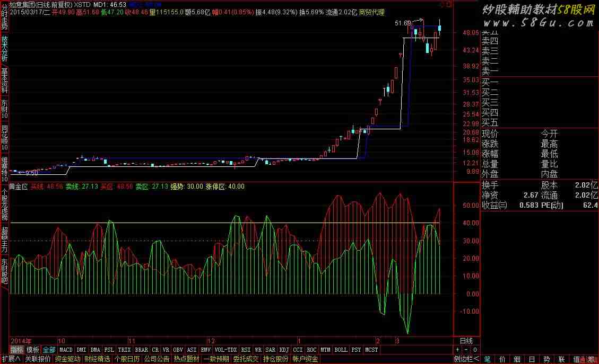This screenshot has width=599, height=364.
Task: Select the 值 side panel tab
Action: 577,359
